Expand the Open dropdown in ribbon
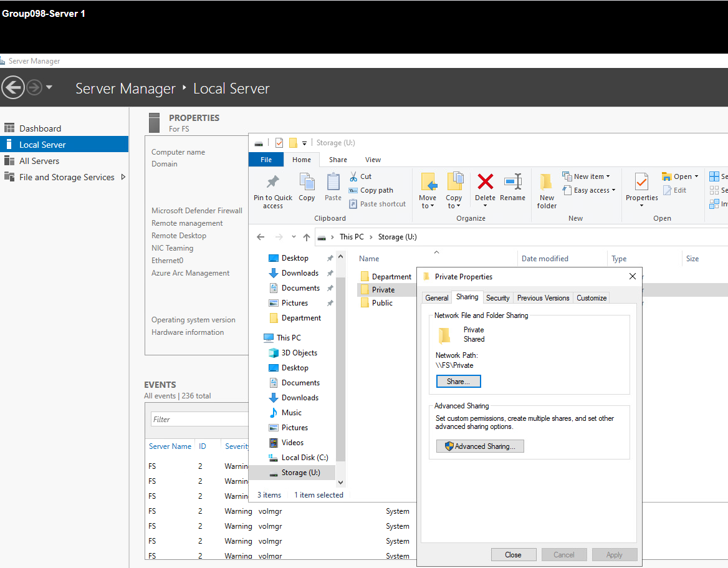This screenshot has height=568, width=728. click(696, 176)
